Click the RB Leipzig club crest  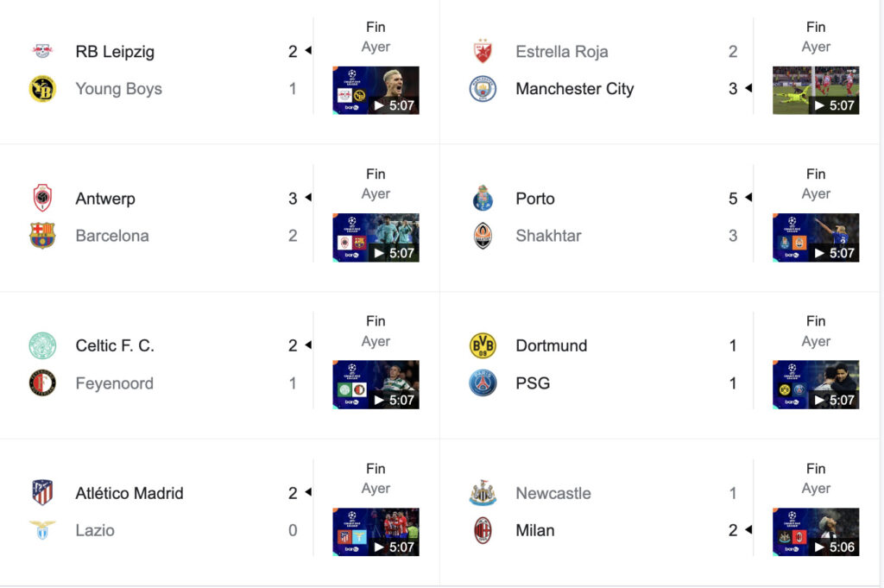42,51
